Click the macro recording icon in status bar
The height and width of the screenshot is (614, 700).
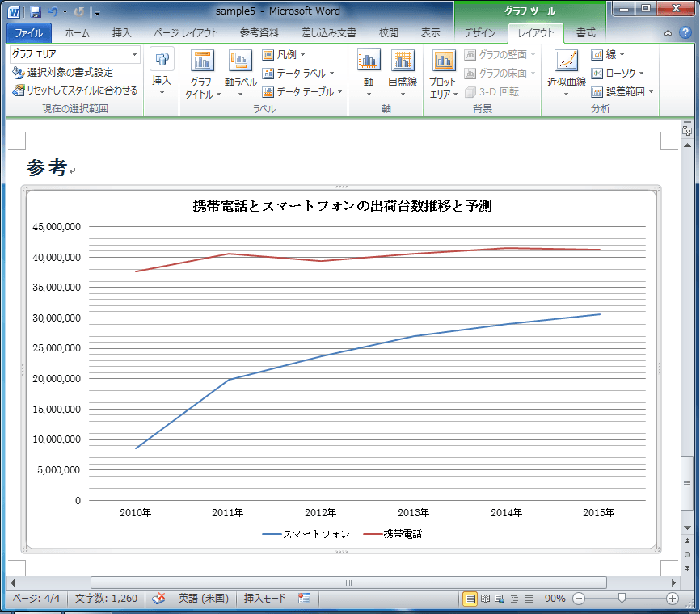click(304, 599)
